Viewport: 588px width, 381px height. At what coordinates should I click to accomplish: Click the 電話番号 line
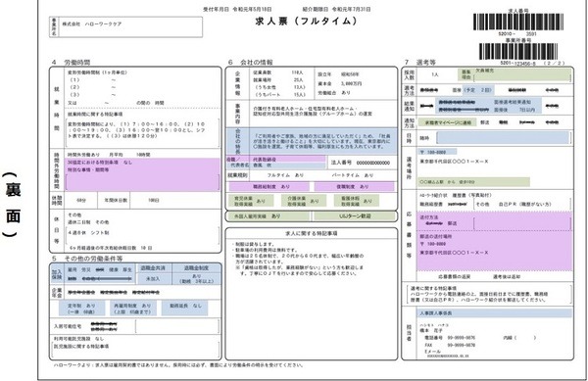coord(450,338)
